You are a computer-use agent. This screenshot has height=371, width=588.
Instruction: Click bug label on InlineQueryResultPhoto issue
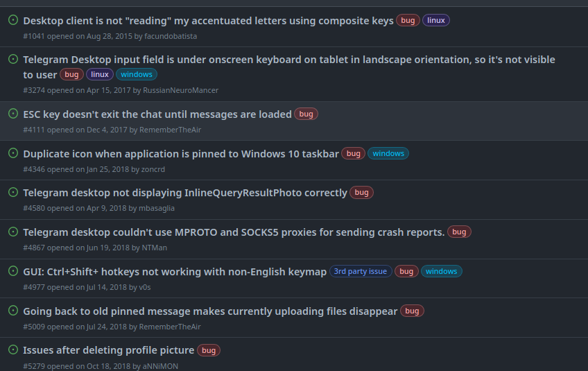pyautogui.click(x=361, y=193)
